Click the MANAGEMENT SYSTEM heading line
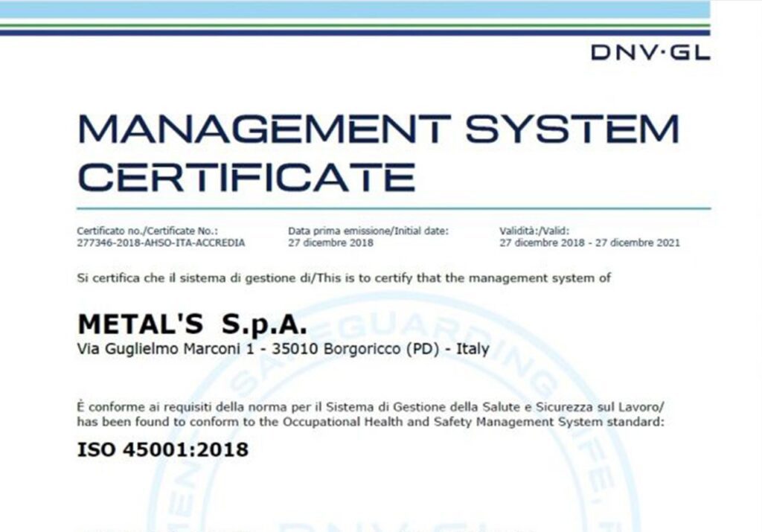The height and width of the screenshot is (532, 762). click(379, 129)
